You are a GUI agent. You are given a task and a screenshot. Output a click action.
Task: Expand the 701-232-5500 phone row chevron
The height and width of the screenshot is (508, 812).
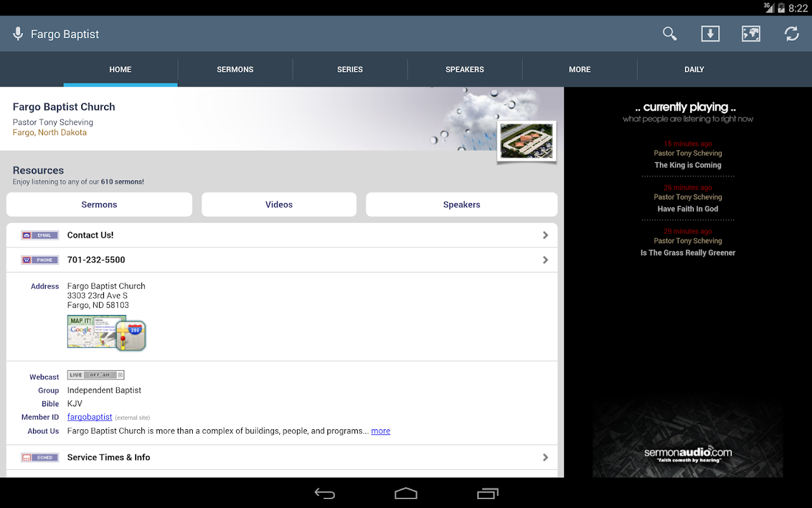546,260
